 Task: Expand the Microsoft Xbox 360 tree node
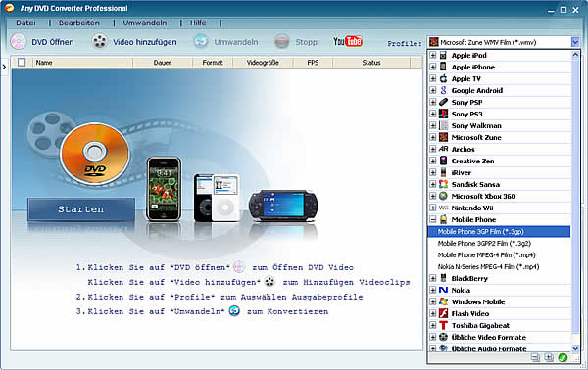click(x=433, y=196)
